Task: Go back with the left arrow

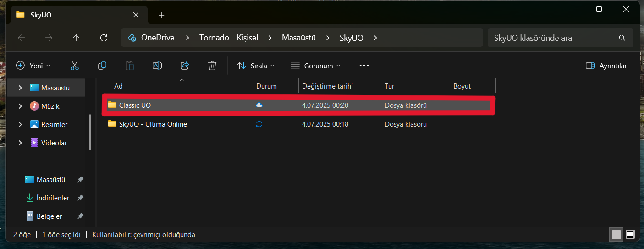Action: [21, 38]
